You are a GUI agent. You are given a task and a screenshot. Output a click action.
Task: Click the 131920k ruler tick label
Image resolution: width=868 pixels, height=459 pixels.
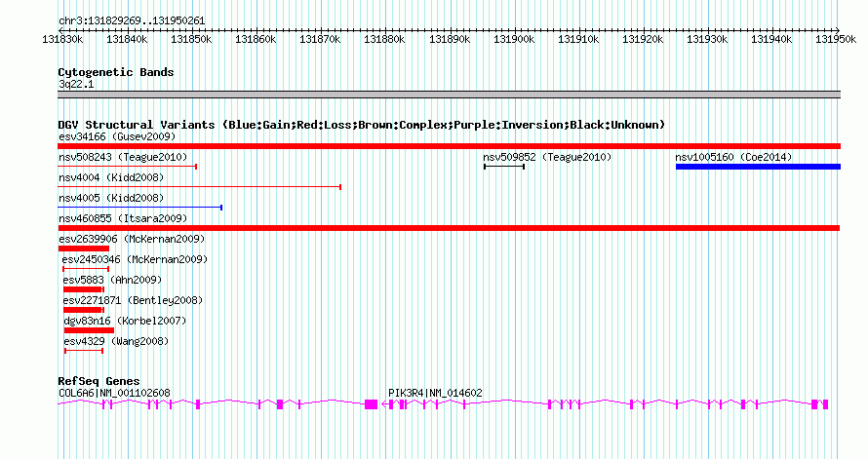tap(643, 39)
